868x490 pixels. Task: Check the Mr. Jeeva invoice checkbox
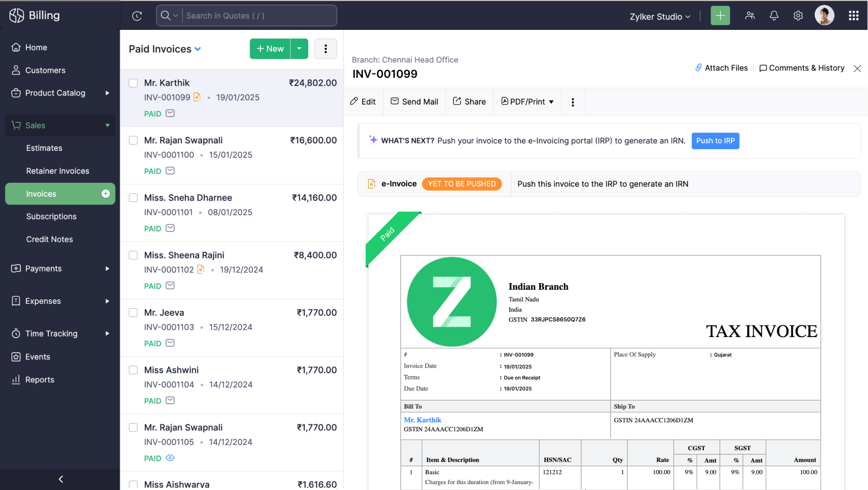(133, 313)
